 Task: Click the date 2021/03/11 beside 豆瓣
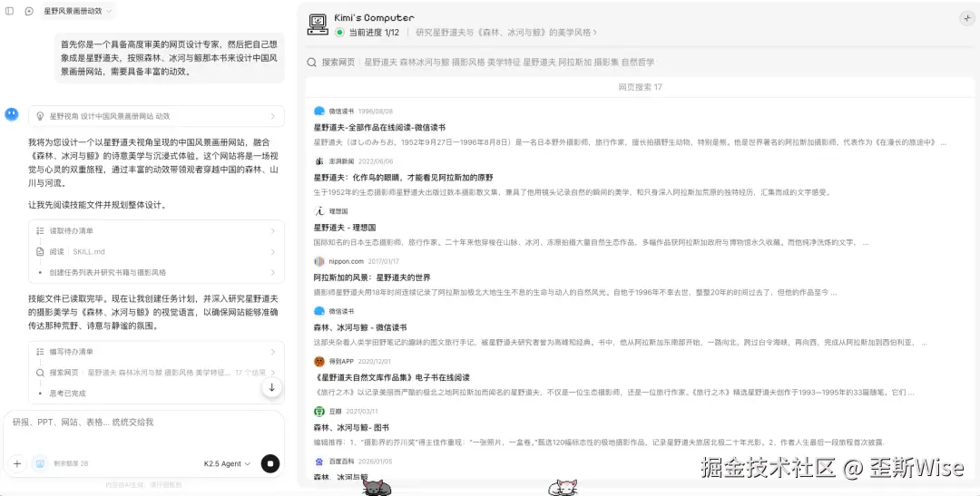click(x=362, y=411)
